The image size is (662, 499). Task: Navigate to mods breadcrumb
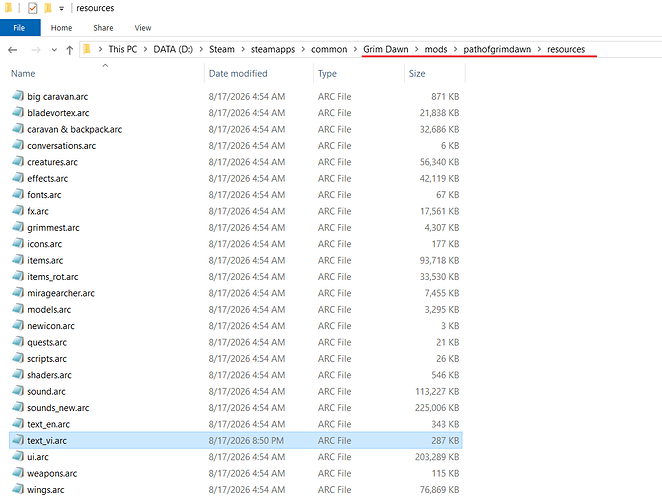436,49
